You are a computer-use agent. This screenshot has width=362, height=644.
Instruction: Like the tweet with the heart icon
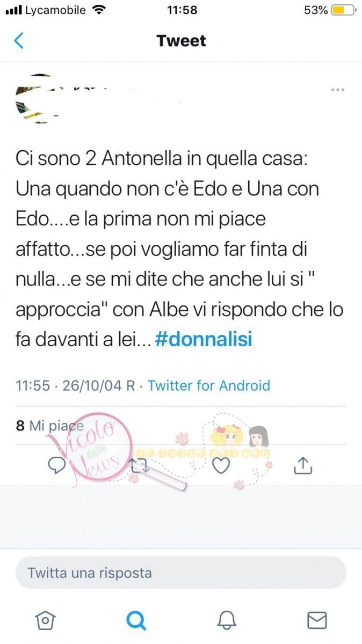[x=221, y=465]
